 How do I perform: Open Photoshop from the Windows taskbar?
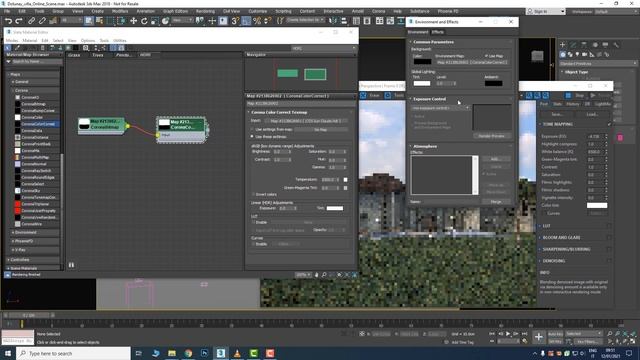tap(204, 353)
